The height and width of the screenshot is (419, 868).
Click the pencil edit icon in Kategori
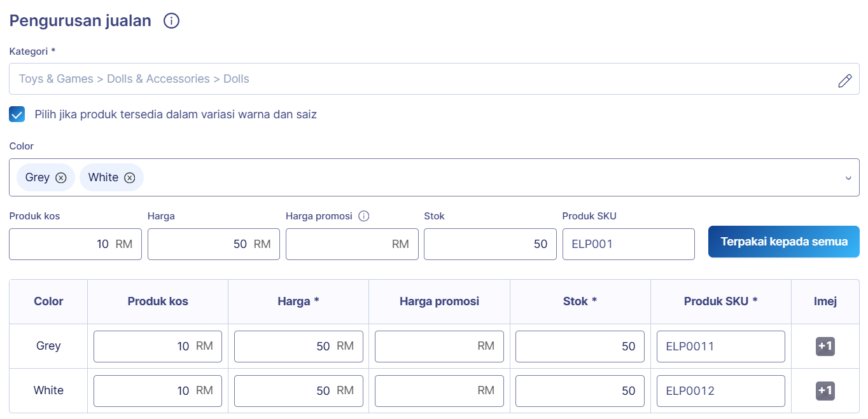click(844, 80)
